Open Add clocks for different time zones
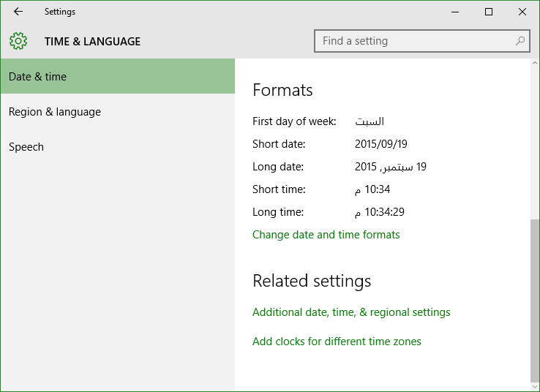This screenshot has height=392, width=540. coord(337,341)
